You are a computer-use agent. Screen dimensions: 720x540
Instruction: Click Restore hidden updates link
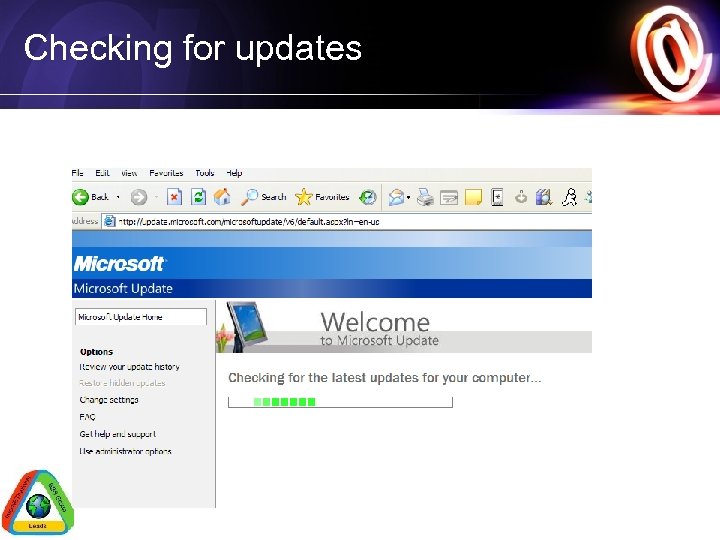122,383
